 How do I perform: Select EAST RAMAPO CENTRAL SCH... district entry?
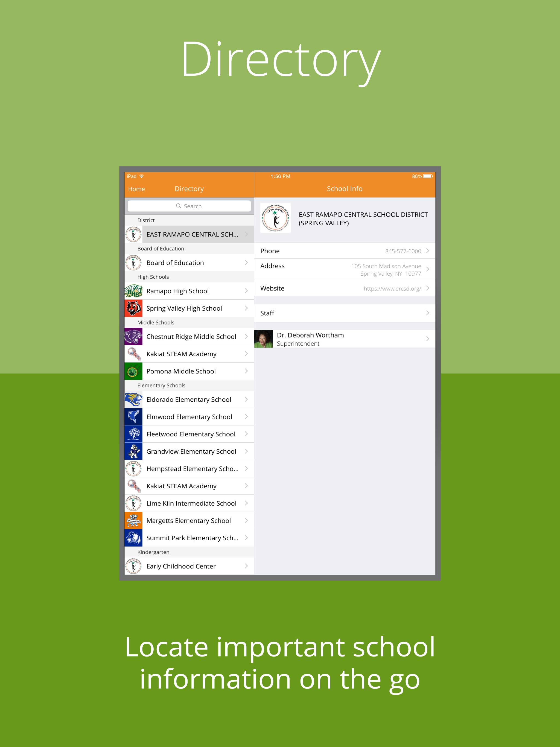pos(189,234)
